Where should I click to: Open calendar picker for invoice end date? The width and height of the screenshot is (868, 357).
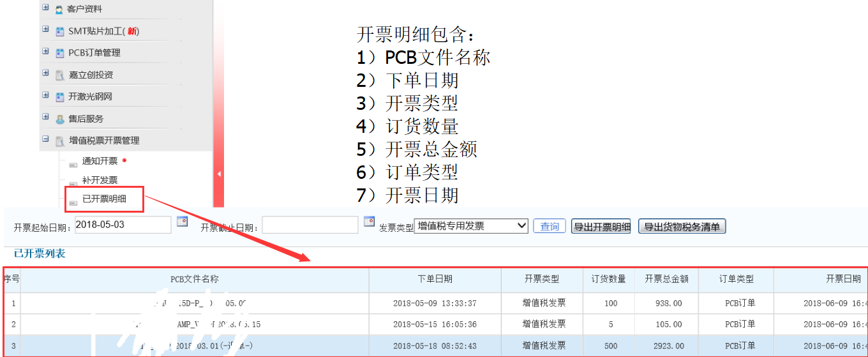pyautogui.click(x=369, y=222)
